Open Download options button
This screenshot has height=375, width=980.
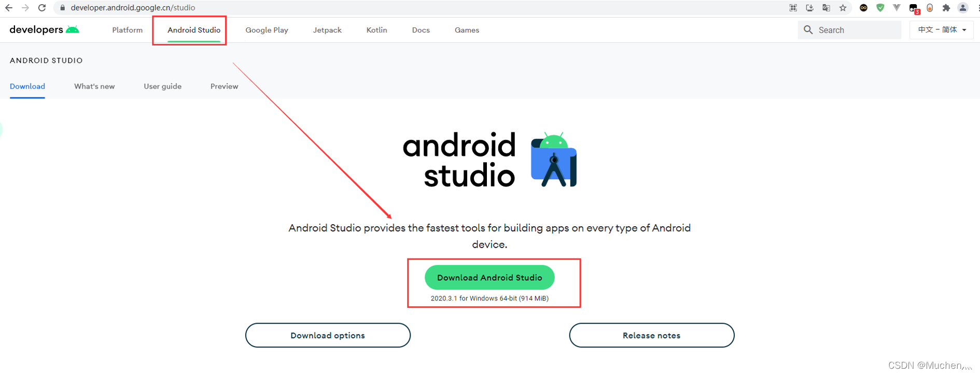click(x=328, y=336)
